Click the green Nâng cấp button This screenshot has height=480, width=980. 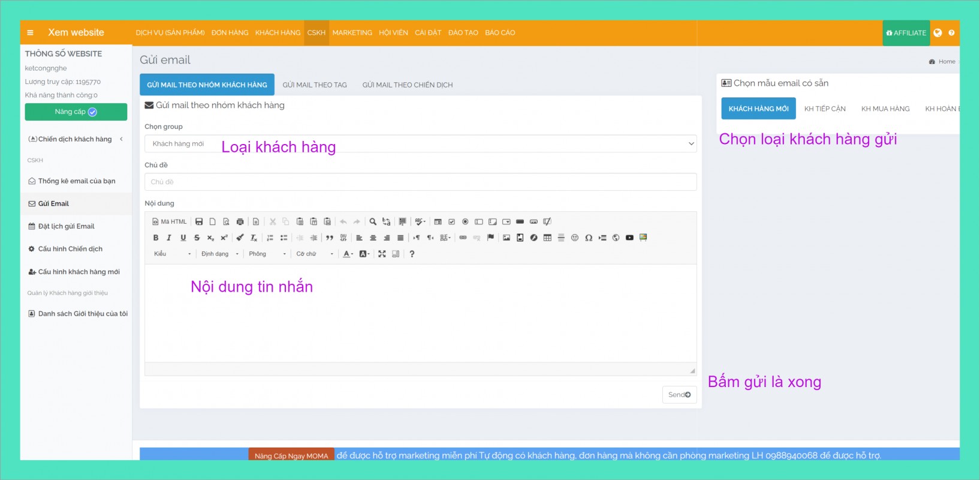point(76,112)
